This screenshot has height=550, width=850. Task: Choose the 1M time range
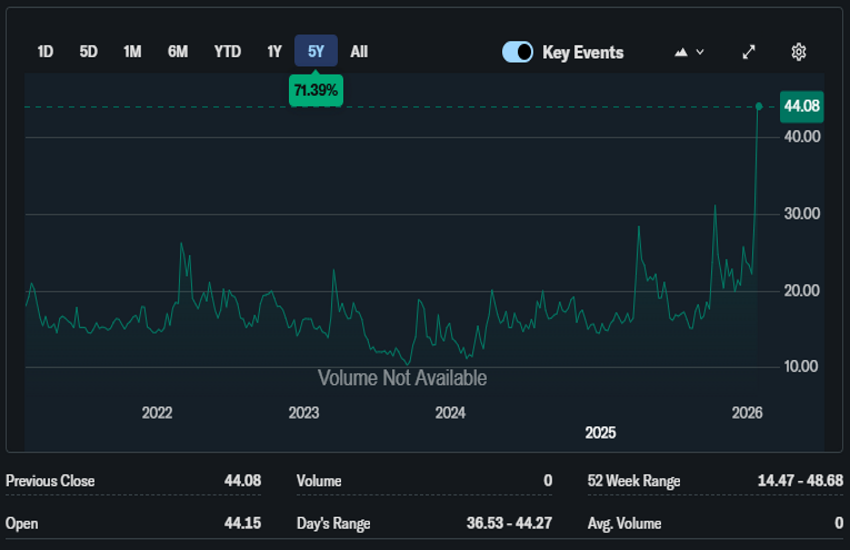click(132, 52)
